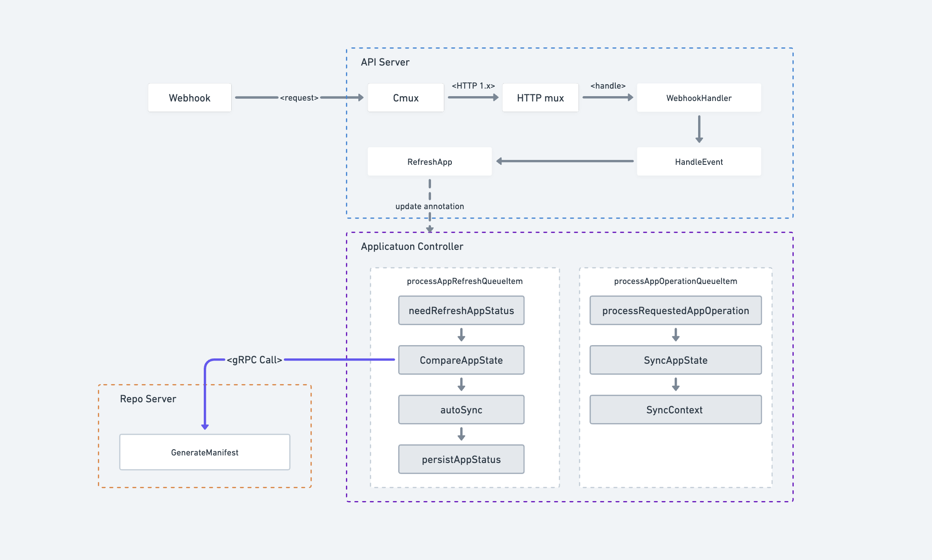The width and height of the screenshot is (932, 560).
Task: Click the Cmux node
Action: [406, 97]
